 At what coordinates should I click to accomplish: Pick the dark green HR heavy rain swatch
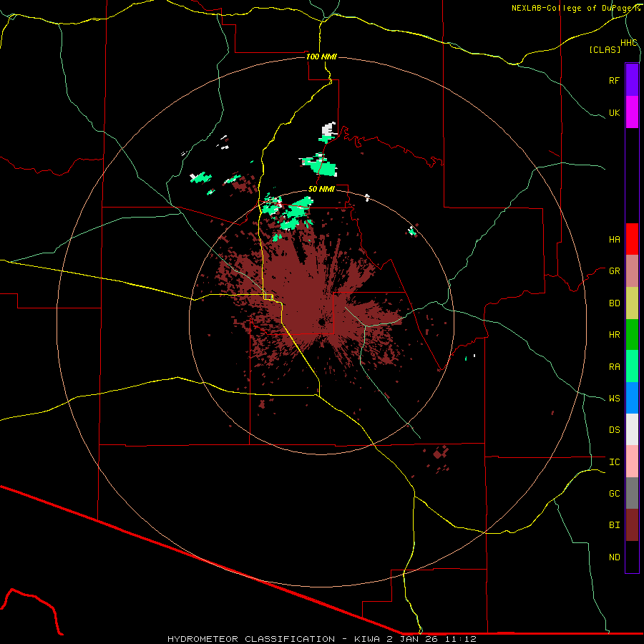point(632,335)
